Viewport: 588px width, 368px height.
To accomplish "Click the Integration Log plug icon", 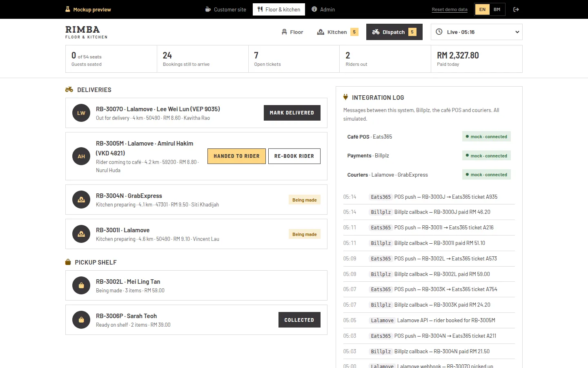I will pyautogui.click(x=346, y=97).
